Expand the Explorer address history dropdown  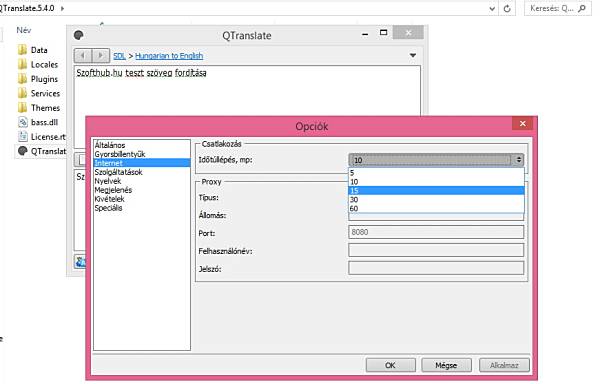point(492,8)
